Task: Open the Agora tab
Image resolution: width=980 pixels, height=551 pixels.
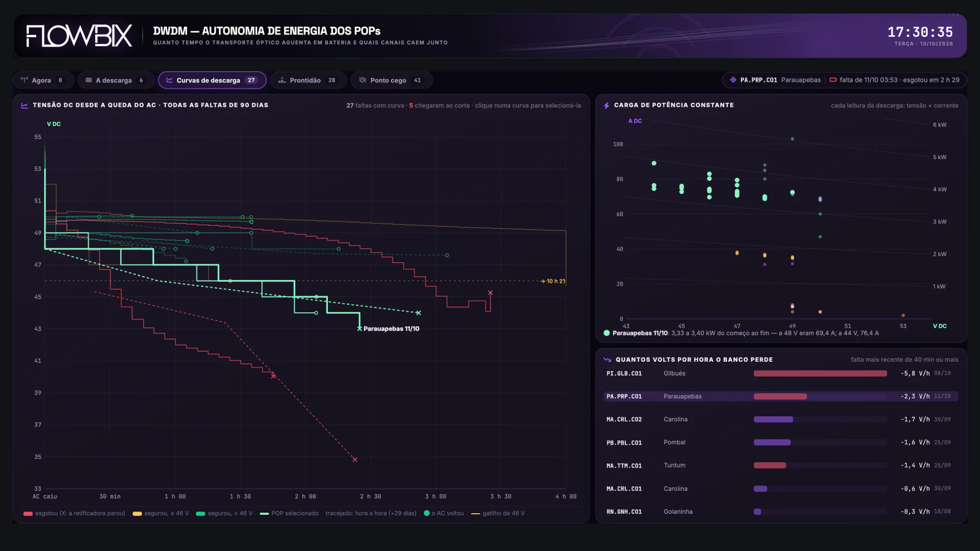Action: [43, 80]
